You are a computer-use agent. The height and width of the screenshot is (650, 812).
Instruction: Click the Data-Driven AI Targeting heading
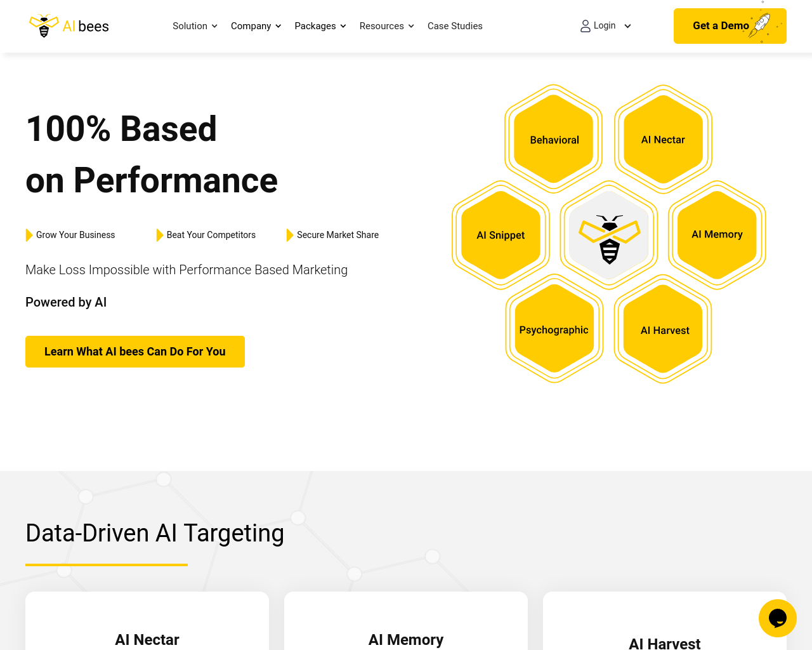155,533
